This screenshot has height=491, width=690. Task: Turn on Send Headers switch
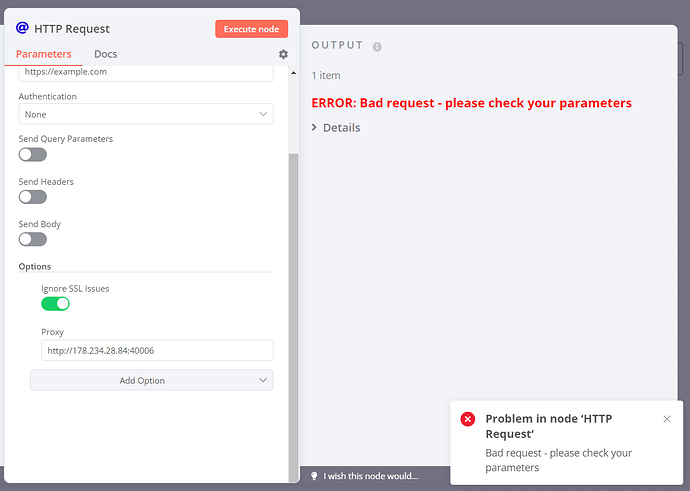[x=33, y=197]
